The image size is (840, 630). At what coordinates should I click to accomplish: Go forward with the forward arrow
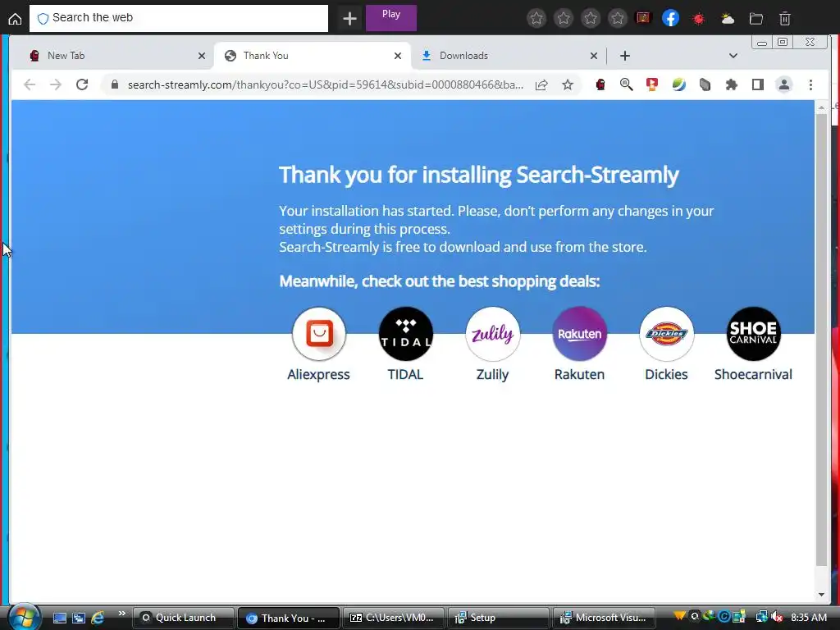coord(56,84)
